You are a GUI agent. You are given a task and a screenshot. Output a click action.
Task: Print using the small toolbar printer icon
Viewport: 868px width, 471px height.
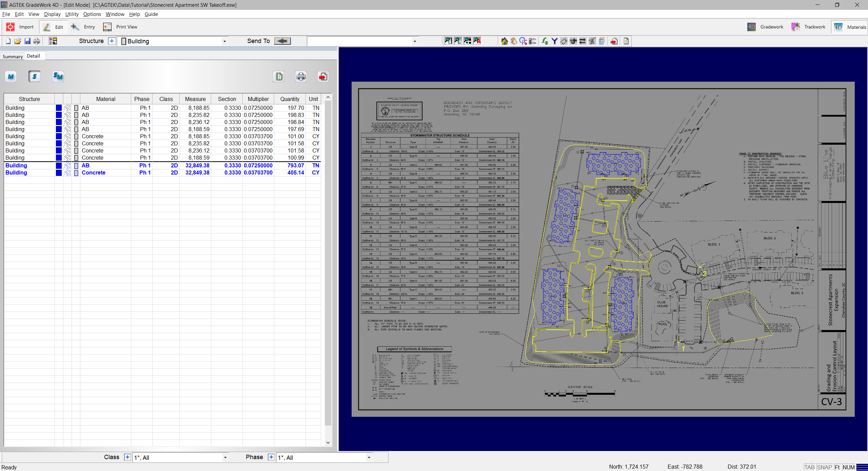37,41
